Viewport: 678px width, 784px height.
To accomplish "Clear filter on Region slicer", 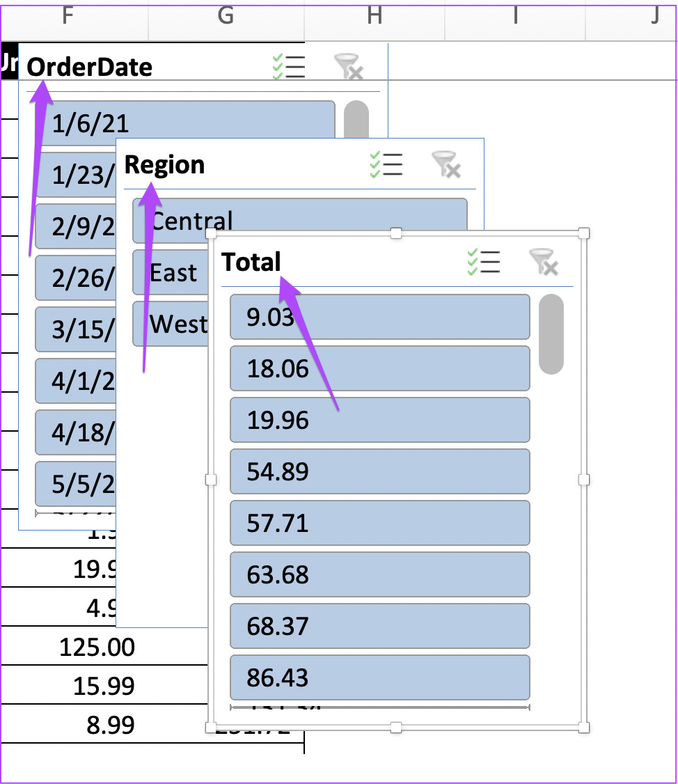I will (x=446, y=164).
